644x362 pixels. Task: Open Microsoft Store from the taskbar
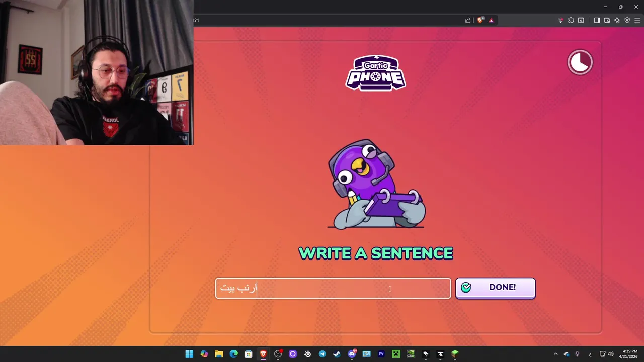pyautogui.click(x=248, y=354)
